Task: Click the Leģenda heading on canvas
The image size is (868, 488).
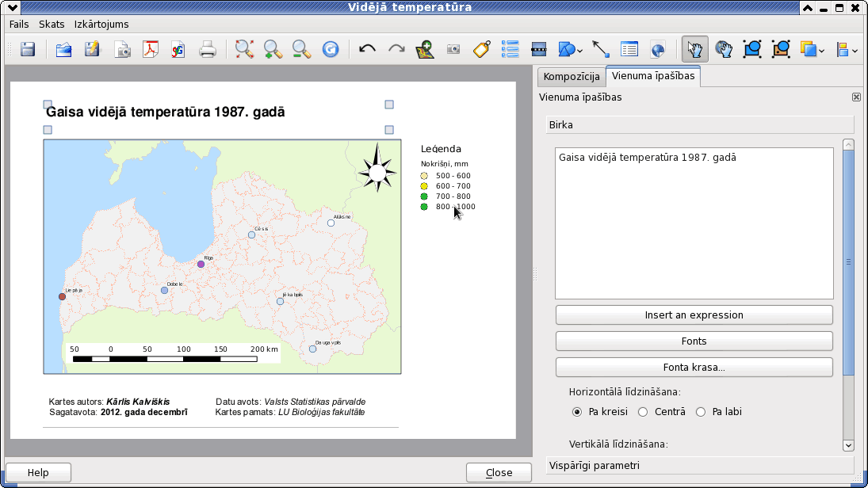Action: [441, 149]
